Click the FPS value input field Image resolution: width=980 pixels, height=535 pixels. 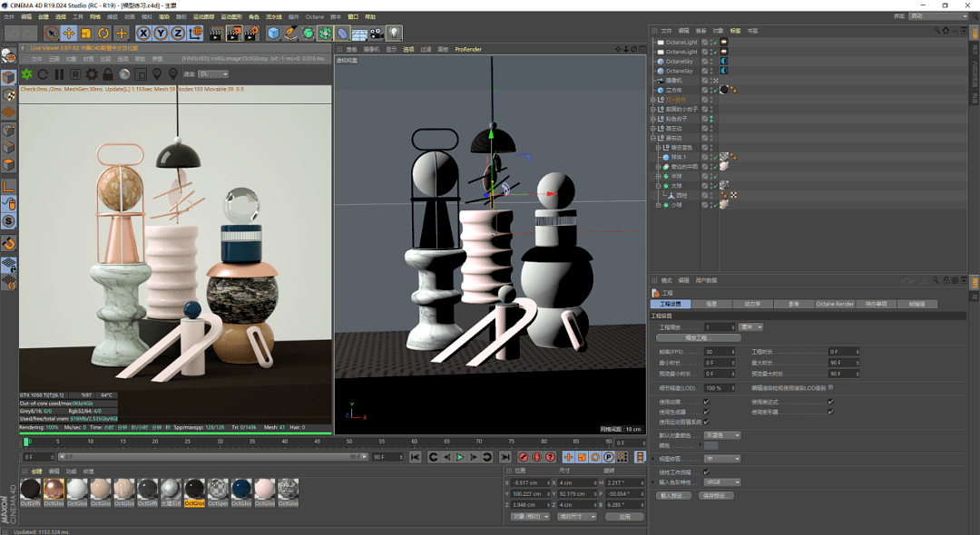click(x=719, y=352)
